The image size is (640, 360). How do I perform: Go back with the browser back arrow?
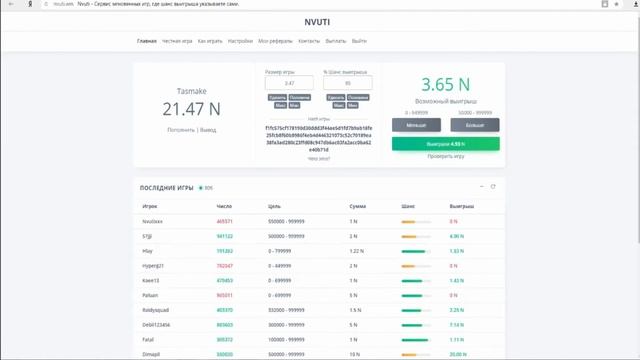click(x=11, y=4)
